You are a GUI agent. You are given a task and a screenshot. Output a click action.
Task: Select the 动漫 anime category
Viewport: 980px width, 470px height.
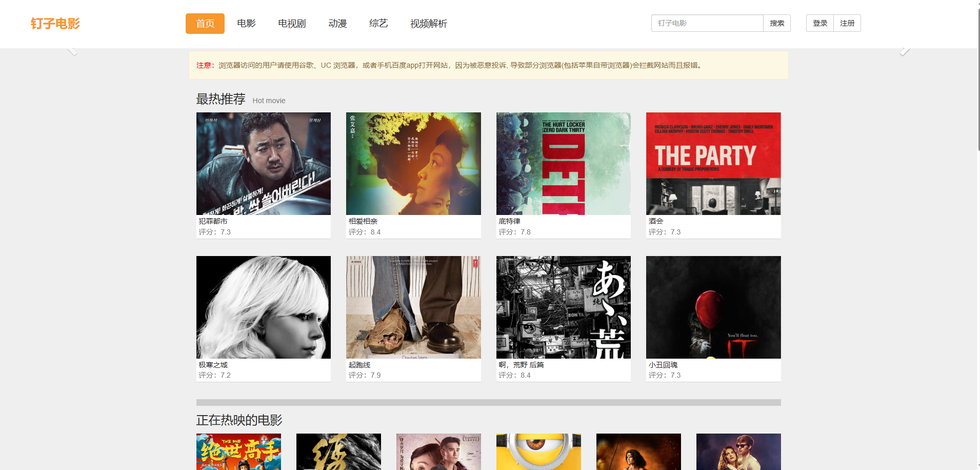coord(337,24)
